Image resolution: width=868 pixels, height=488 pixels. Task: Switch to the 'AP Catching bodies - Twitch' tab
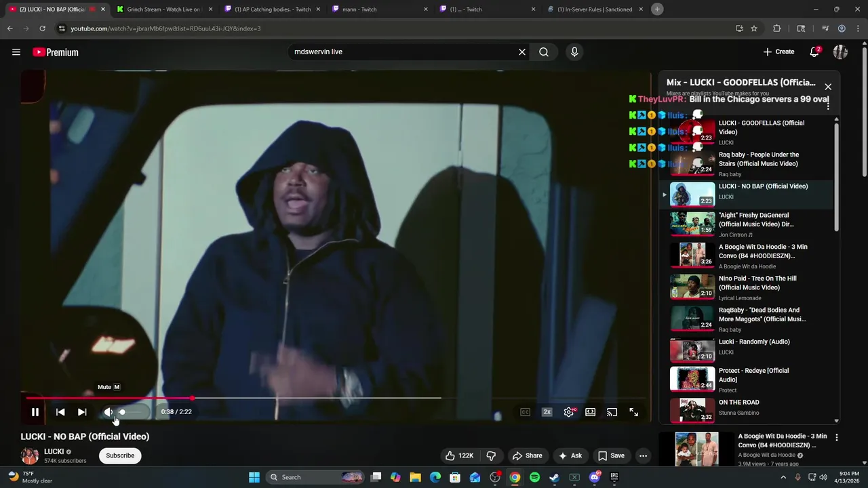click(x=271, y=9)
